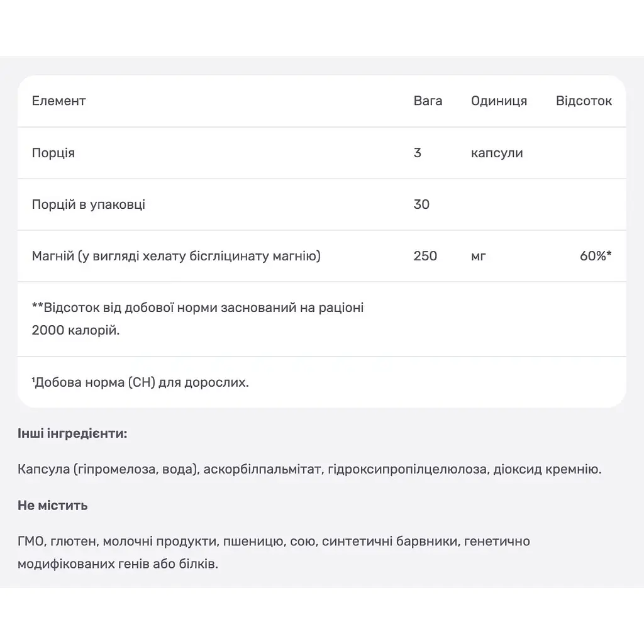This screenshot has height=644, width=644.
Task: Click the value 30 servings per package
Action: click(421, 204)
